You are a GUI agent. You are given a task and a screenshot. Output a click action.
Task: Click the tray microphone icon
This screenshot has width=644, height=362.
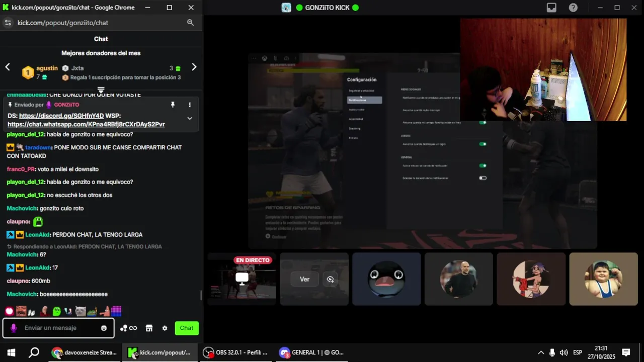click(552, 352)
